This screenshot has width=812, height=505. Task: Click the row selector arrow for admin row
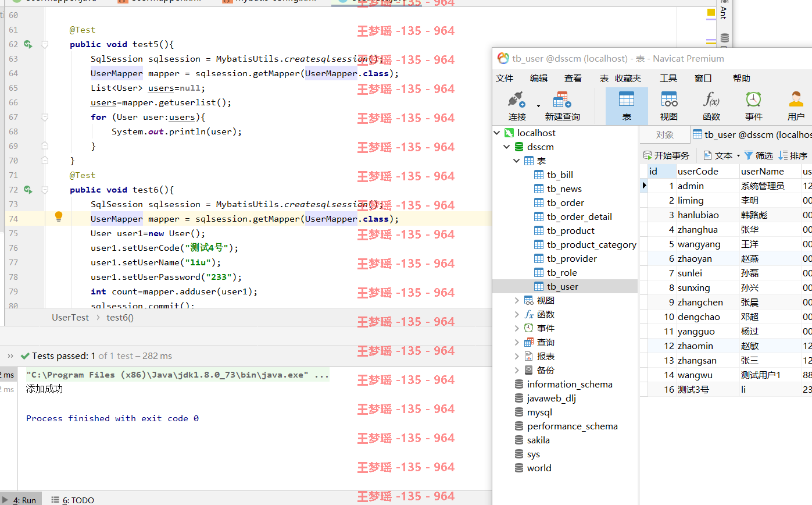(644, 186)
